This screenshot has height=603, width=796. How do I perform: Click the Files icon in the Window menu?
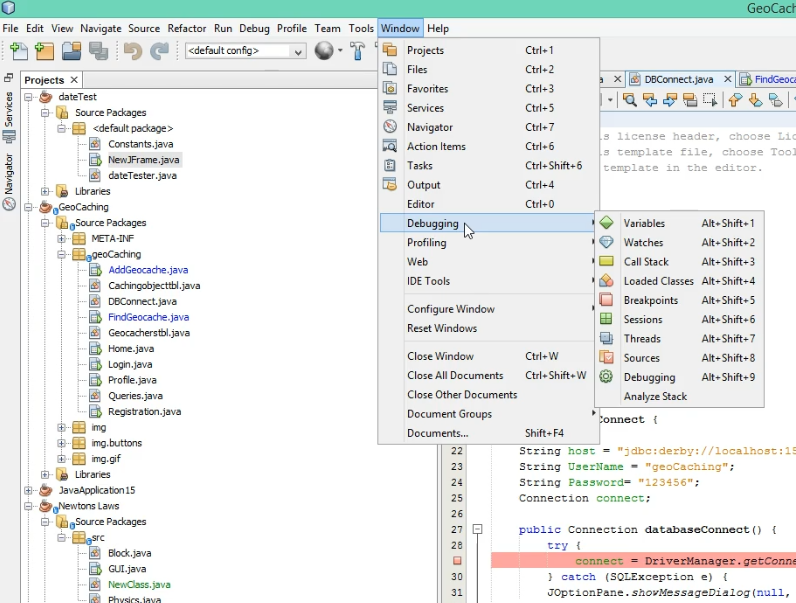pos(390,69)
